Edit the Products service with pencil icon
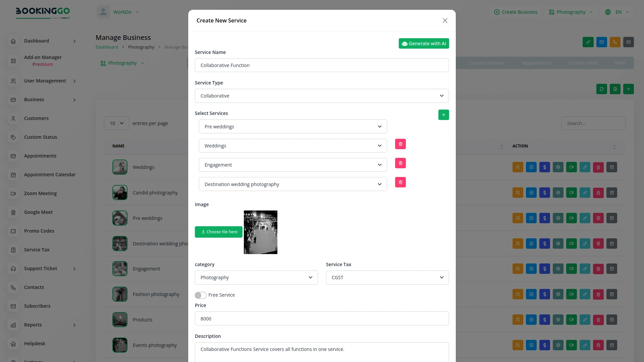The height and width of the screenshot is (362, 644). [585, 319]
